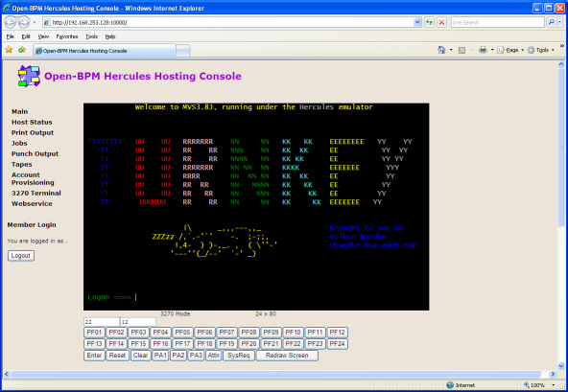
Task: Click the SysReq key button
Action: (x=239, y=356)
